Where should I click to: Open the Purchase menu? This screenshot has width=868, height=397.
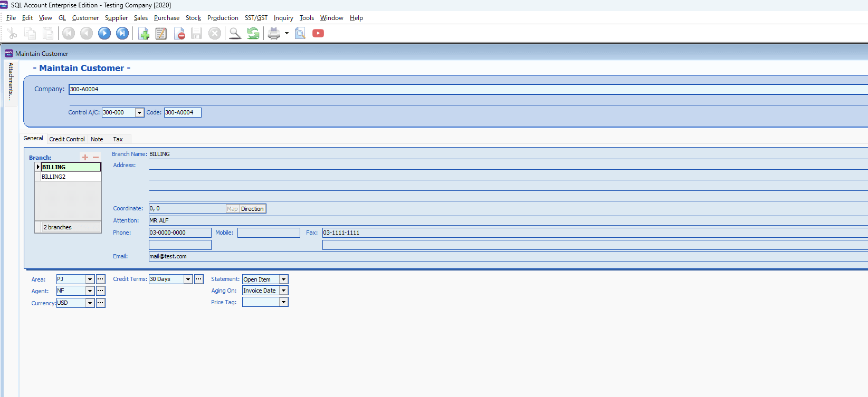(x=167, y=18)
